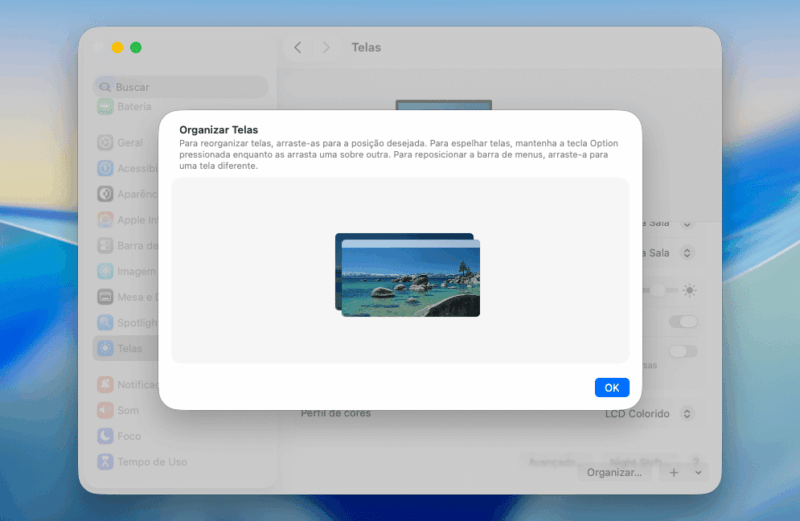Screen dimensions: 800x521
Task: Open the Barra de Menus icon
Action: pyautogui.click(x=105, y=245)
